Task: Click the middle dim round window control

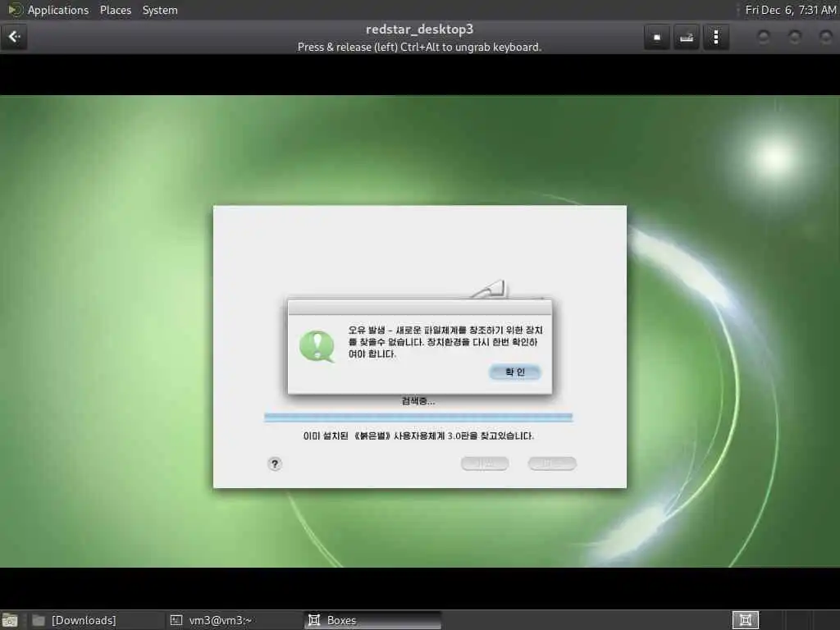Action: click(794, 37)
